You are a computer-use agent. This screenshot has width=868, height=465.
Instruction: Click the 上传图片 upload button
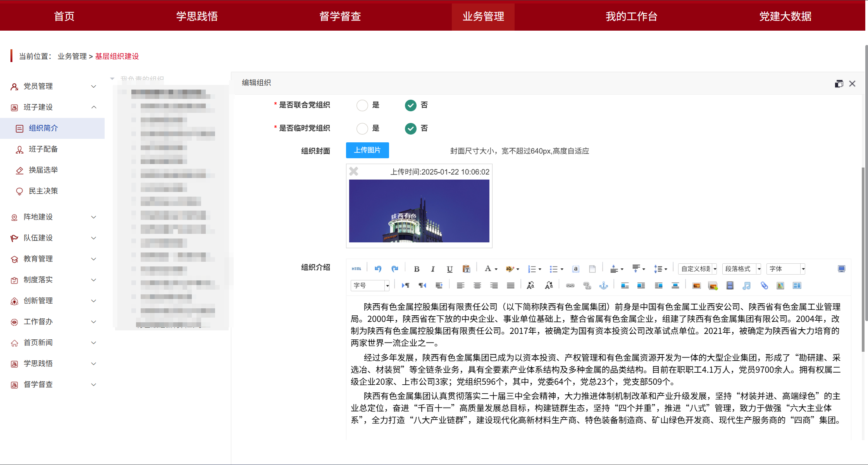pyautogui.click(x=367, y=150)
